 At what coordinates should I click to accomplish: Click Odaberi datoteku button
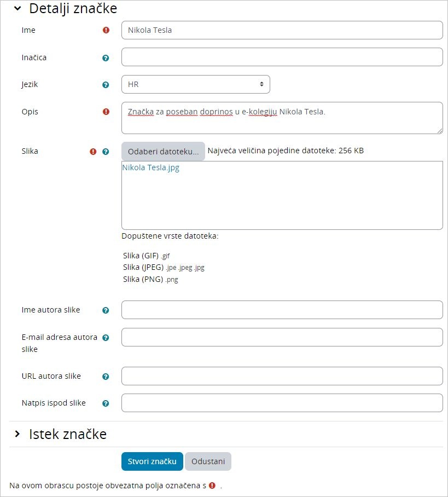coord(163,151)
